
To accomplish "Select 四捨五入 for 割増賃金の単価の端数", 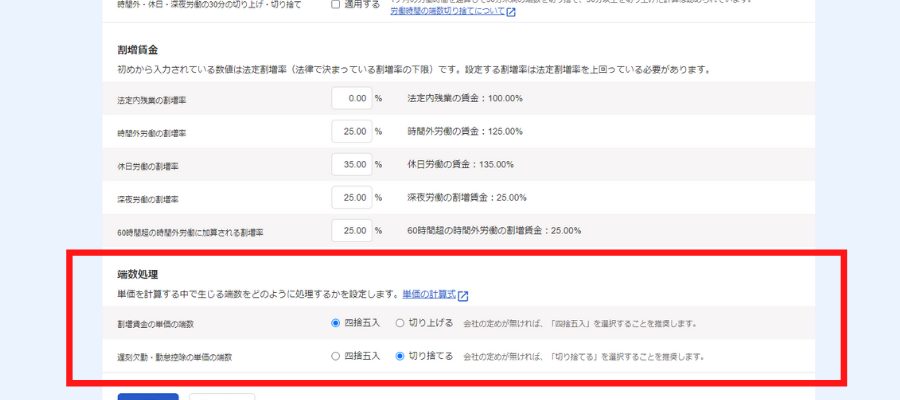I will coord(336,323).
